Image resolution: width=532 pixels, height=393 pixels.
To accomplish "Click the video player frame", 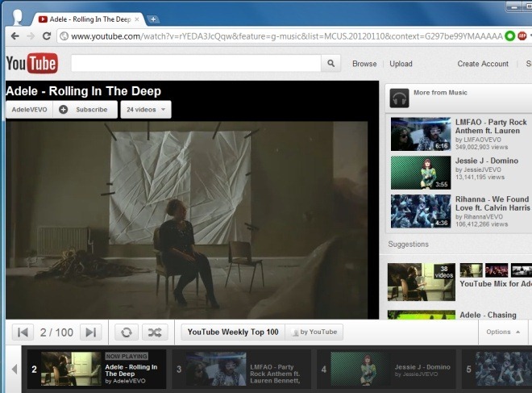I will [187, 220].
